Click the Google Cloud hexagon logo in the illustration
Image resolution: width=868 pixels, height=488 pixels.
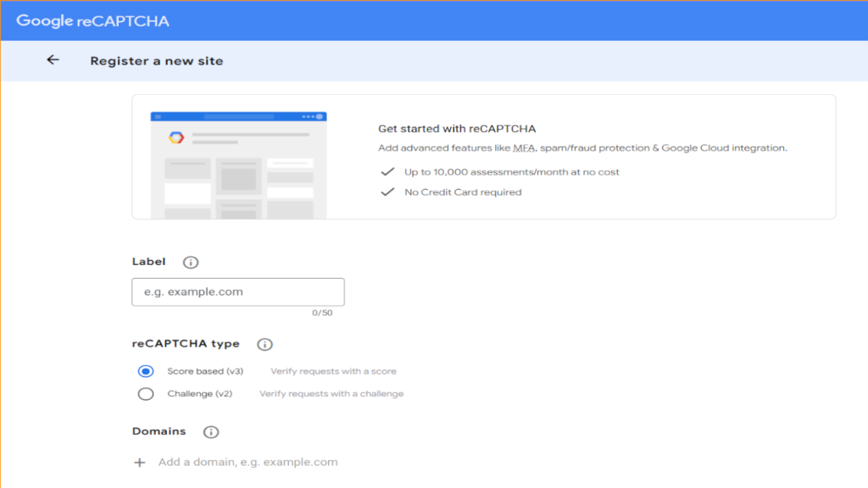[x=175, y=137]
